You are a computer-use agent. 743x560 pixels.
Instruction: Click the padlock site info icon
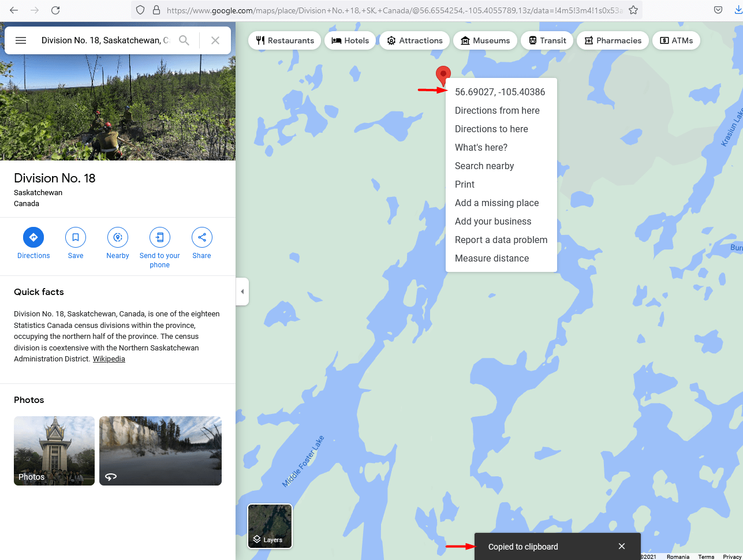click(156, 10)
